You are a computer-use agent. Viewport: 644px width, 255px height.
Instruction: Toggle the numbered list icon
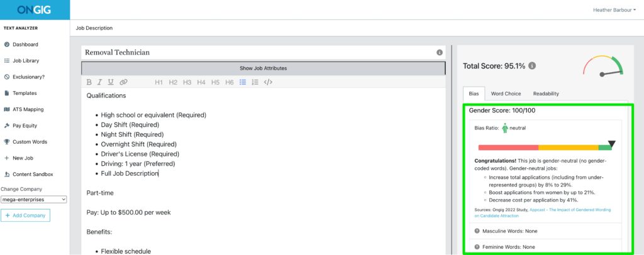255,82
